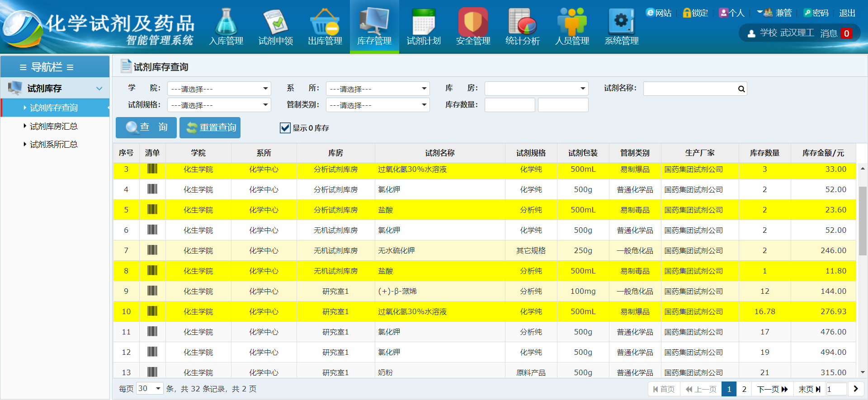868x400 pixels.
Task: Click barcode list icon in row 6
Action: pyautogui.click(x=152, y=230)
